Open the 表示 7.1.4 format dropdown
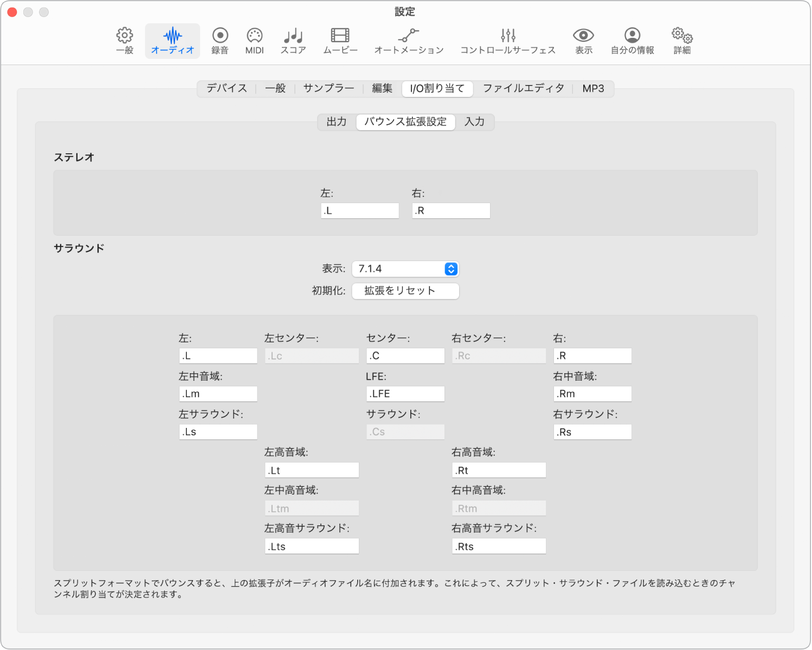 point(405,269)
